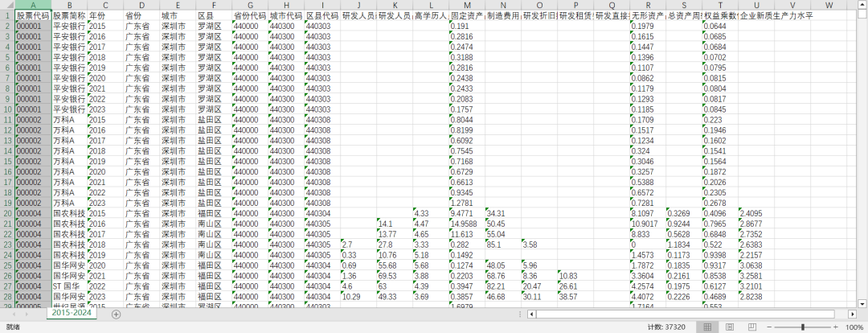Zoom out with the minus icon
The image size is (868, 333).
[769, 327]
